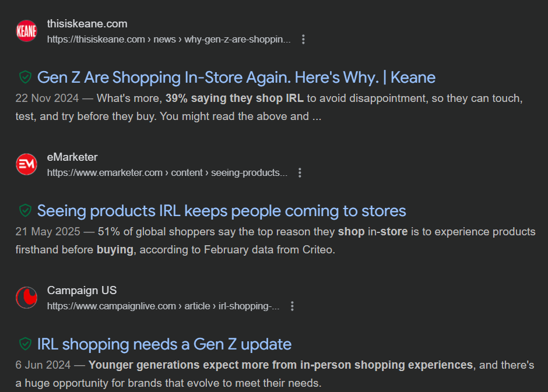Screen dimensions: 548x392
Task: Click green shield beside IRL shopping needs
Action: [25, 344]
